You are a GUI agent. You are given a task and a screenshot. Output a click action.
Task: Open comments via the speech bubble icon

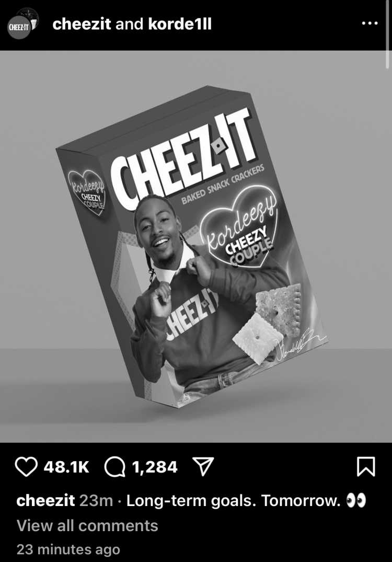tap(114, 467)
